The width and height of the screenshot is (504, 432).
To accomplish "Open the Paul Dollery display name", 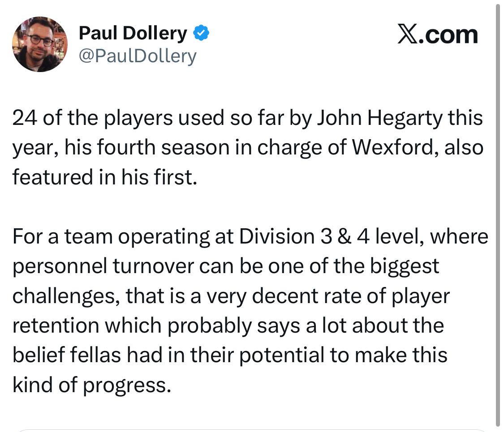I will 133,34.
